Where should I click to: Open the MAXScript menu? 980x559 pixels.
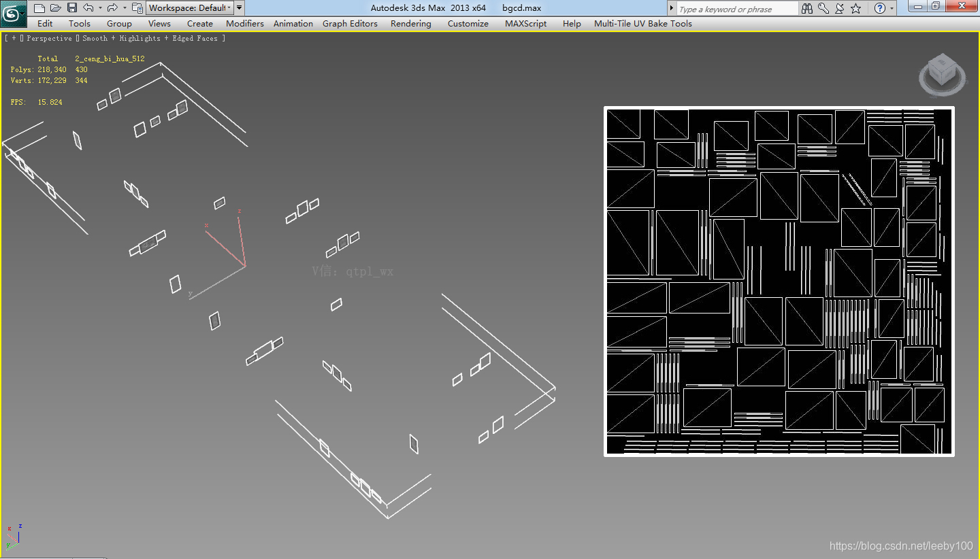pos(526,23)
